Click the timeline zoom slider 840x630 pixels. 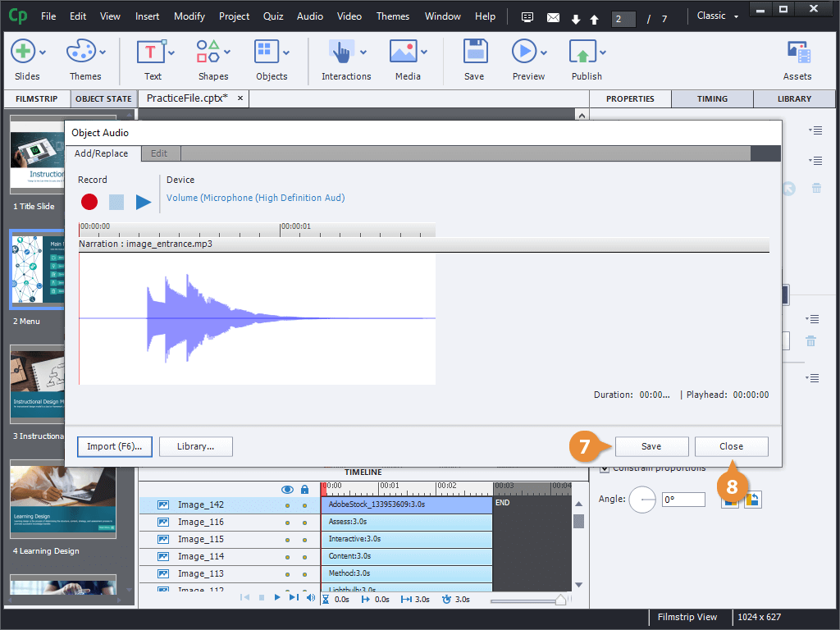[x=559, y=600]
